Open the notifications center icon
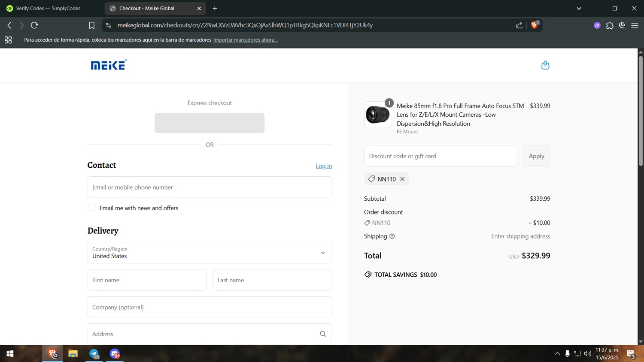This screenshot has height=362, width=644. [631, 354]
